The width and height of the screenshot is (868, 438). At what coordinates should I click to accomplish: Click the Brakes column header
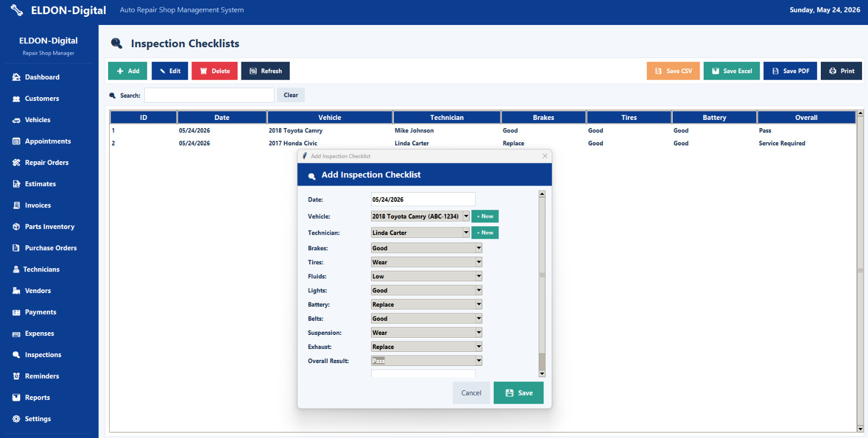(x=543, y=117)
